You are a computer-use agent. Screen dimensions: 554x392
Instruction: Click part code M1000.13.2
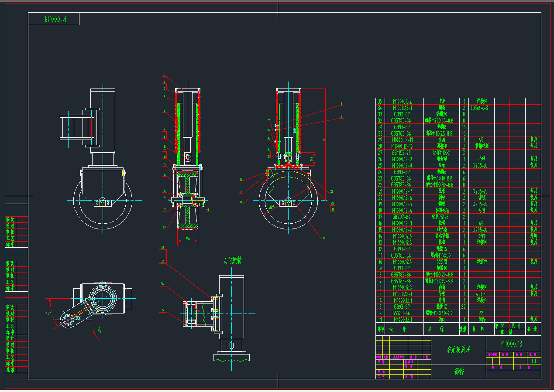click(403, 101)
